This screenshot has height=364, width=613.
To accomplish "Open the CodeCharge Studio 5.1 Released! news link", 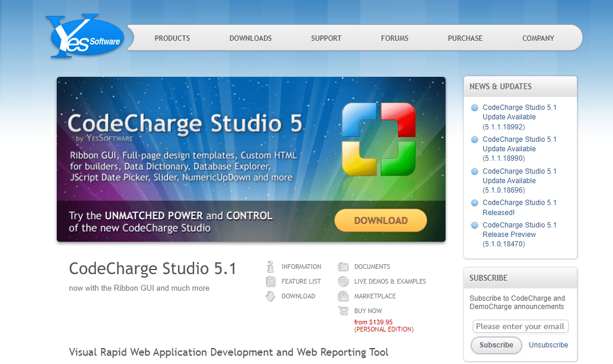I will pyautogui.click(x=519, y=207).
